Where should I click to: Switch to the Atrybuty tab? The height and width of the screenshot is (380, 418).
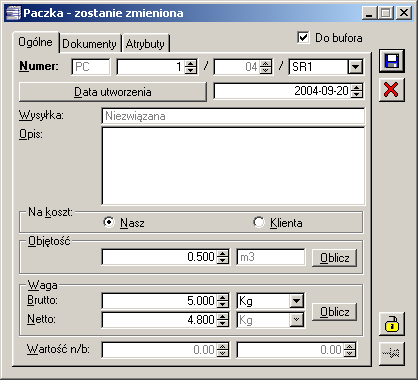[x=145, y=44]
